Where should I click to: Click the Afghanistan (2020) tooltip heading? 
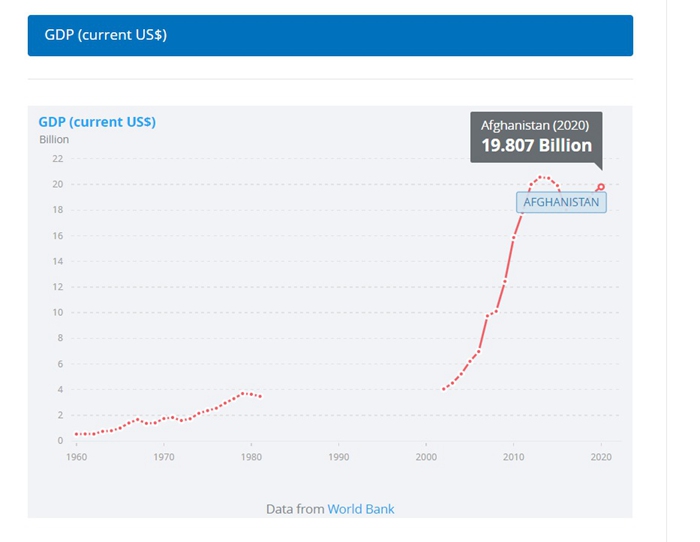point(535,126)
